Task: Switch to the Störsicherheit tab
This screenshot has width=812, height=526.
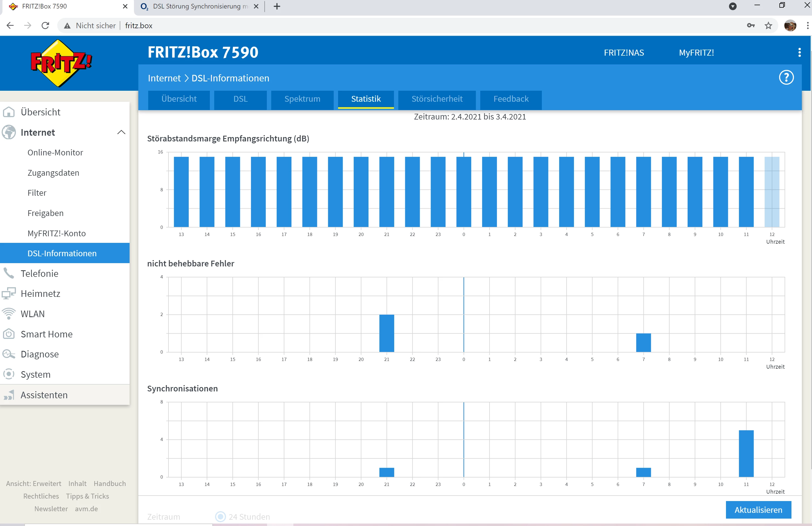Action: coord(437,99)
